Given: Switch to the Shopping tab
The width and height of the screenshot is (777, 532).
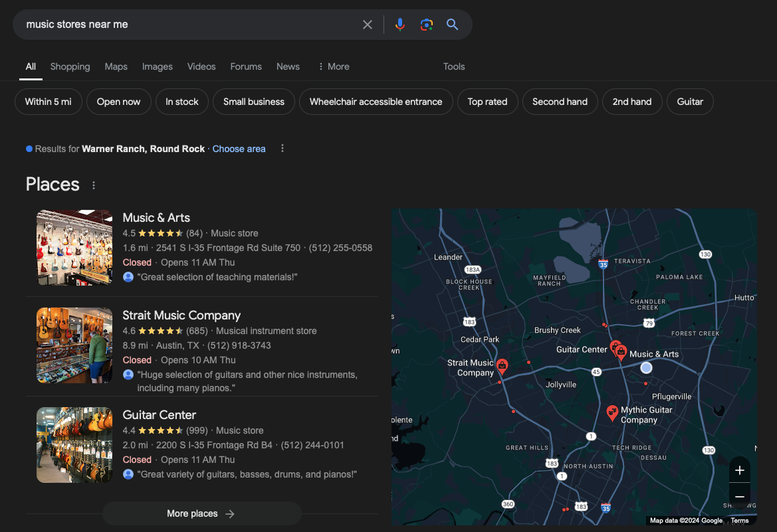Looking at the screenshot, I should point(70,66).
